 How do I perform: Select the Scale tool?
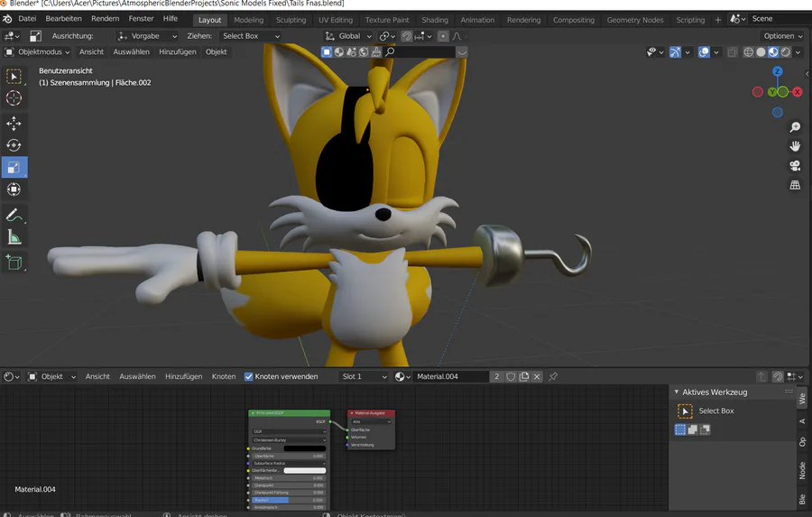pyautogui.click(x=14, y=167)
